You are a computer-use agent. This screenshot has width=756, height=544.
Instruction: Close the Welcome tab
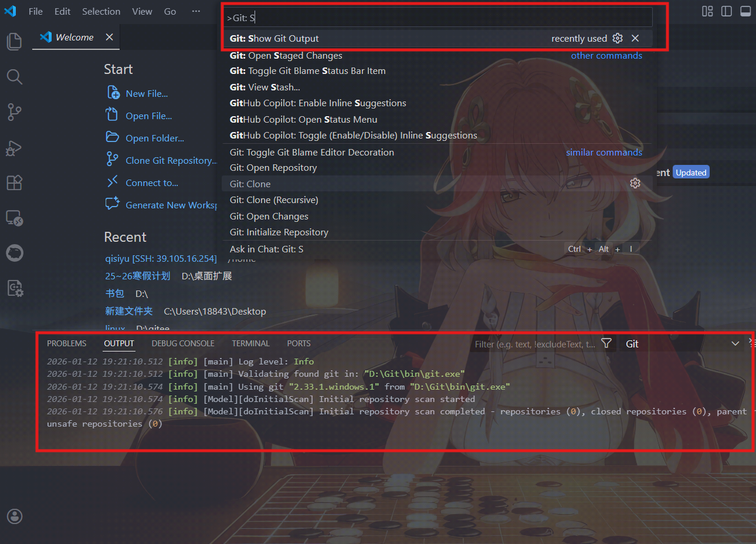click(x=109, y=37)
